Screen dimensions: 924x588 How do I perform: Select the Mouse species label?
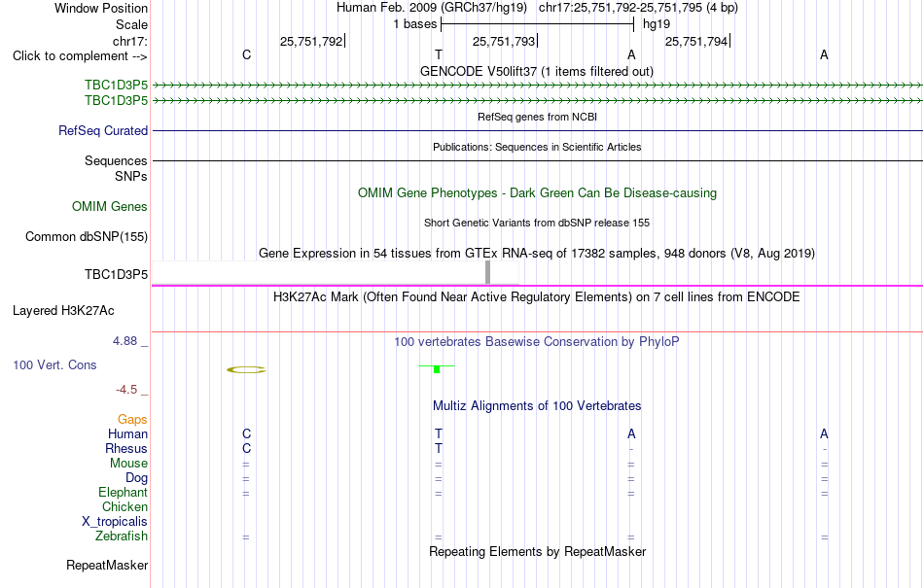pyautogui.click(x=128, y=464)
